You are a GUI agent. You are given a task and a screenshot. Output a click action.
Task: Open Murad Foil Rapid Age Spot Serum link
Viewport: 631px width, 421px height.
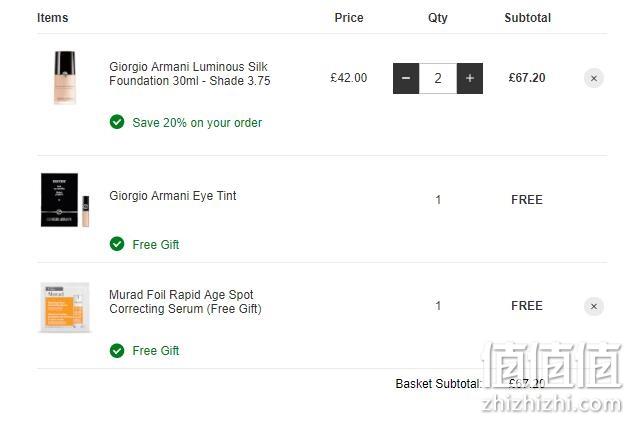point(186,301)
